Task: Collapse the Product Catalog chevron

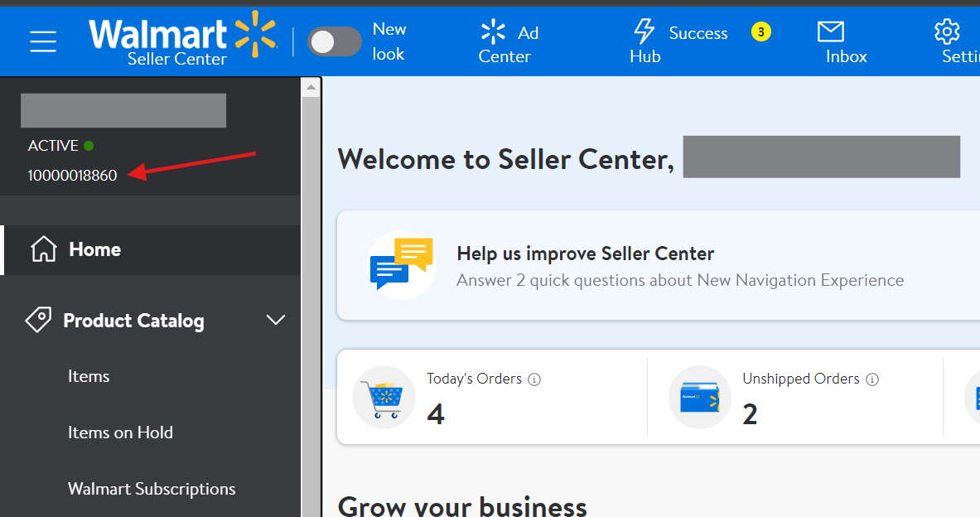Action: (x=275, y=321)
